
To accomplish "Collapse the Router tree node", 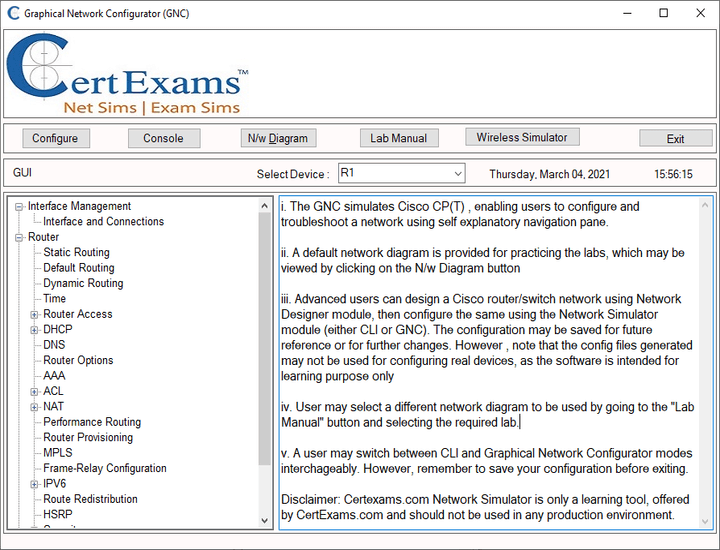I will [19, 238].
